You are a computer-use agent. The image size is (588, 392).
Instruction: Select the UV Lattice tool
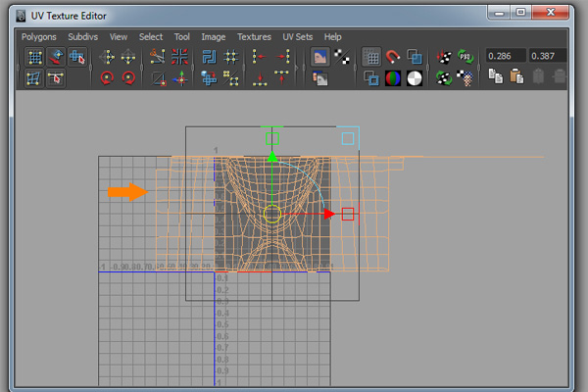33,57
